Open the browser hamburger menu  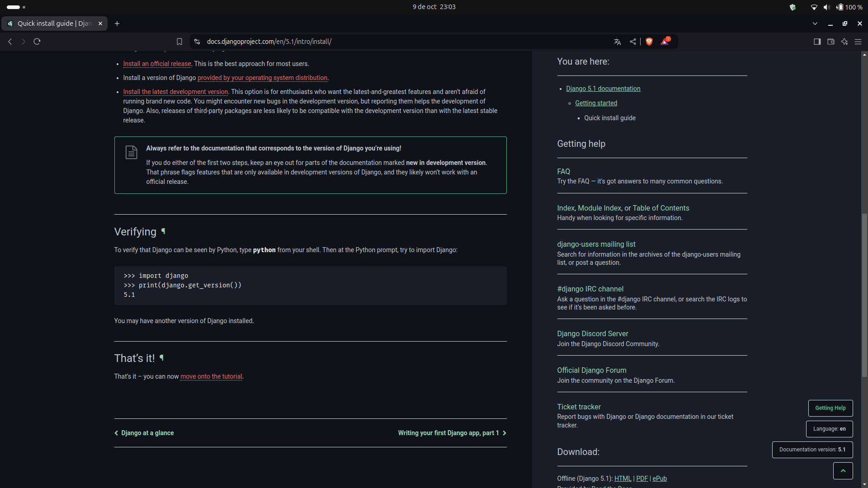coord(858,42)
